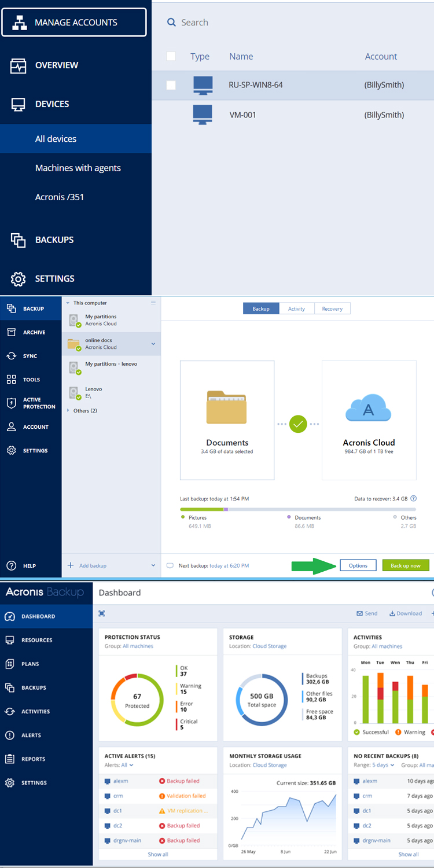
Task: Open the Alerts: All filter dropdown
Action: (x=127, y=765)
